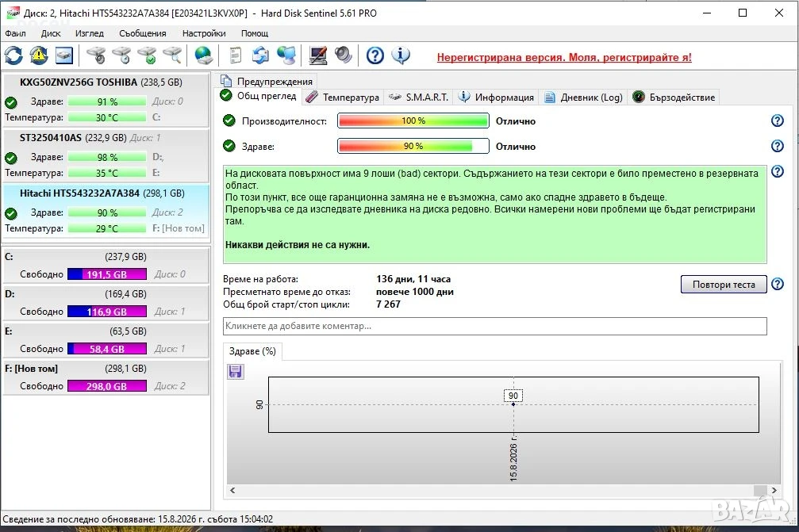The height and width of the screenshot is (532, 799).
Task: Click the globe with disk toolbar icon
Action: [x=204, y=55]
